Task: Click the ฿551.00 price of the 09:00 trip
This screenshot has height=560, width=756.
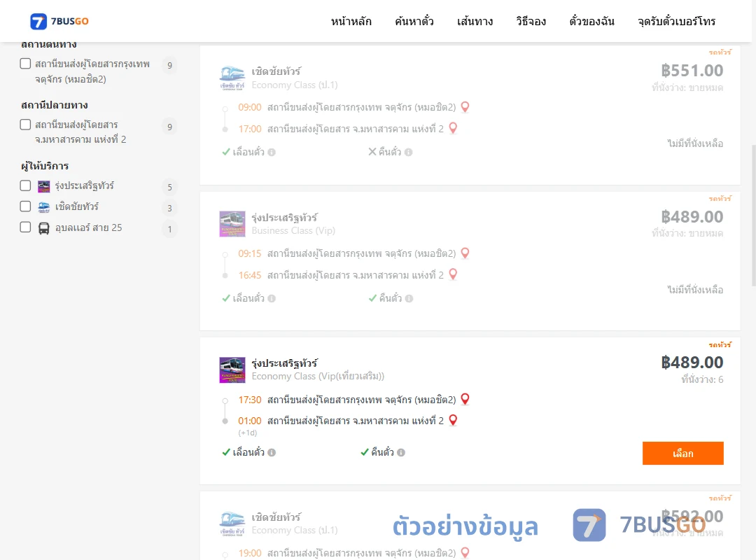Action: click(692, 71)
